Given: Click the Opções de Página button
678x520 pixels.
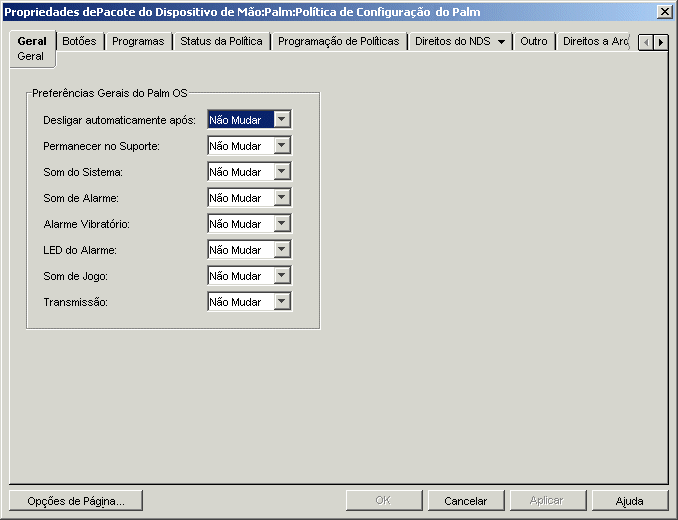Looking at the screenshot, I should [x=76, y=501].
